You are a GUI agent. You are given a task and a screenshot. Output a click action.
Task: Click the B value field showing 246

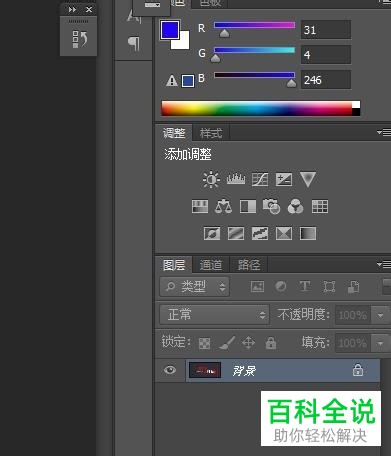coord(326,79)
